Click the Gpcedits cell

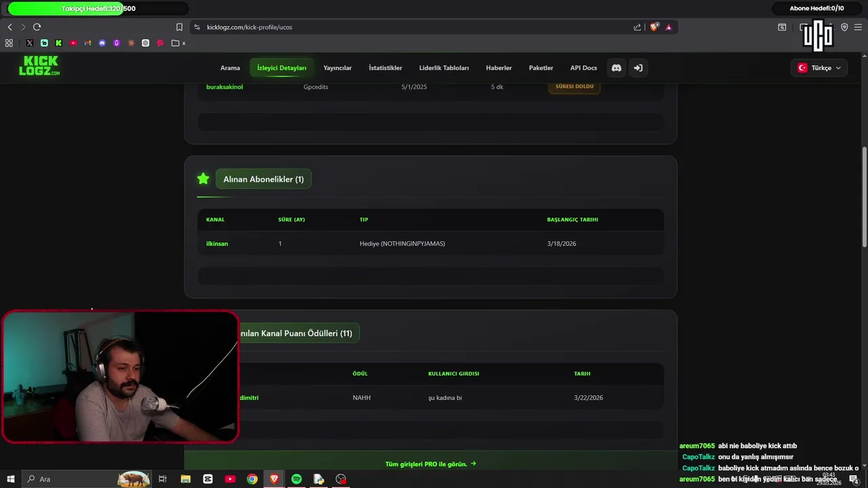click(316, 87)
